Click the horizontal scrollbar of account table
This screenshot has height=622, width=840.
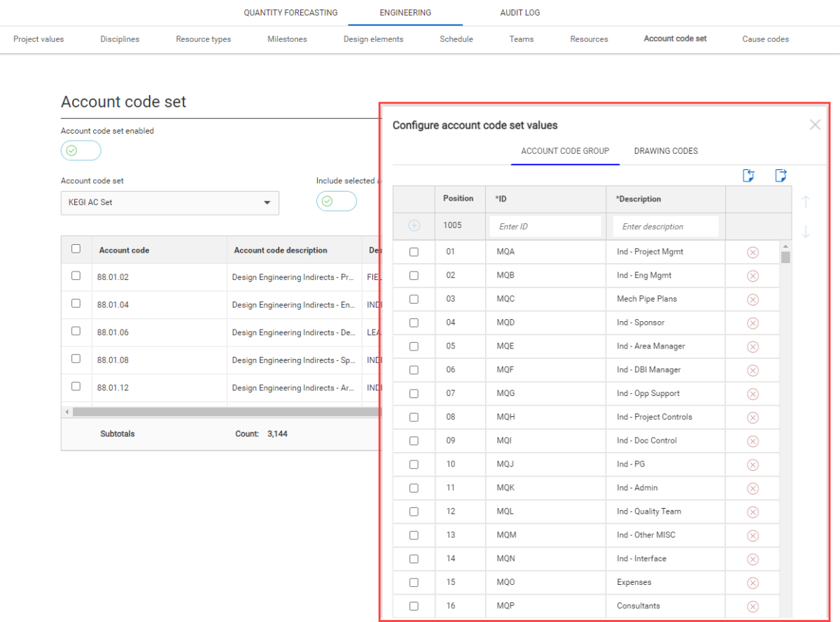(x=224, y=412)
